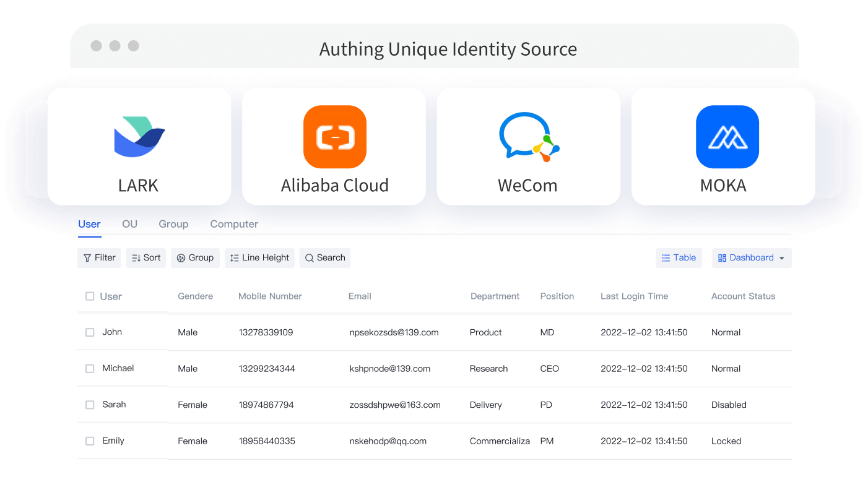The width and height of the screenshot is (868, 495).
Task: Click the Gendere column header
Action: click(195, 296)
